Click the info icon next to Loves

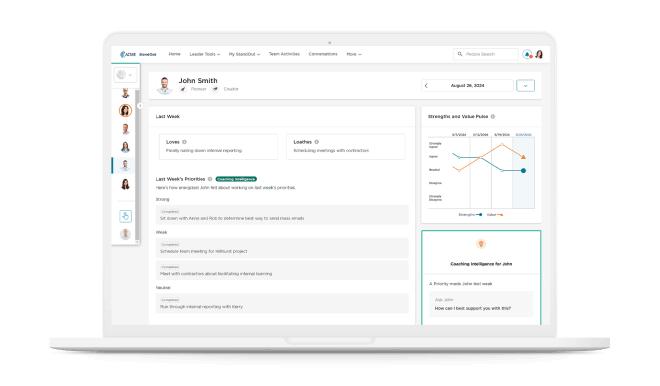(184, 142)
